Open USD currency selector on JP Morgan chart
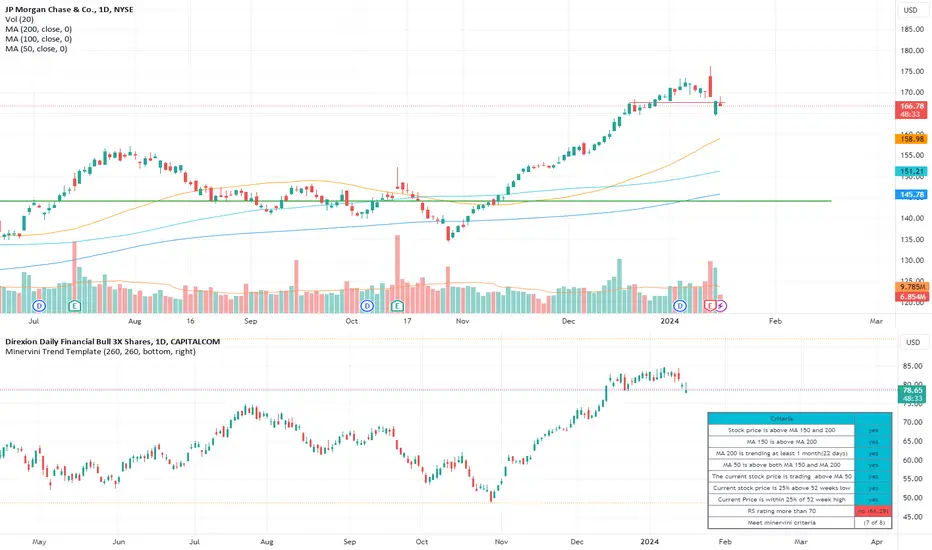Image resolution: width=932 pixels, height=550 pixels. 911,10
